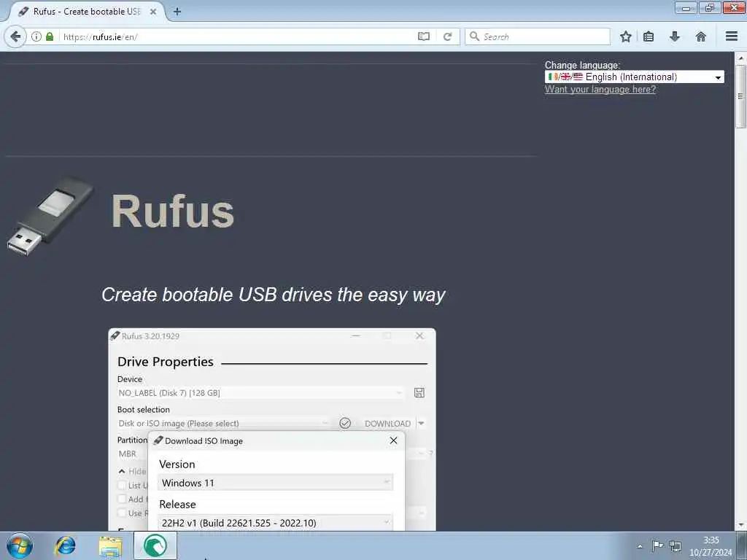This screenshot has width=747, height=560.
Task: Click the vertical page scrollbar thumb
Action: click(x=740, y=97)
